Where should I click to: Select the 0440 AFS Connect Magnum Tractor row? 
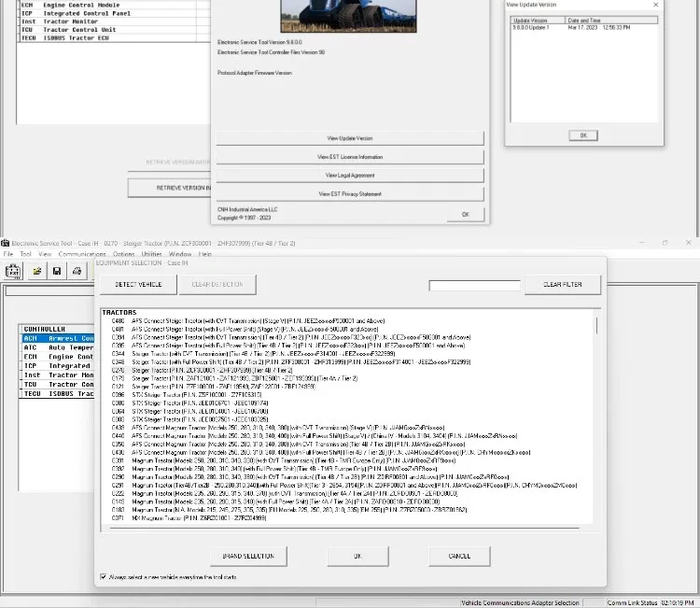[x=315, y=436]
